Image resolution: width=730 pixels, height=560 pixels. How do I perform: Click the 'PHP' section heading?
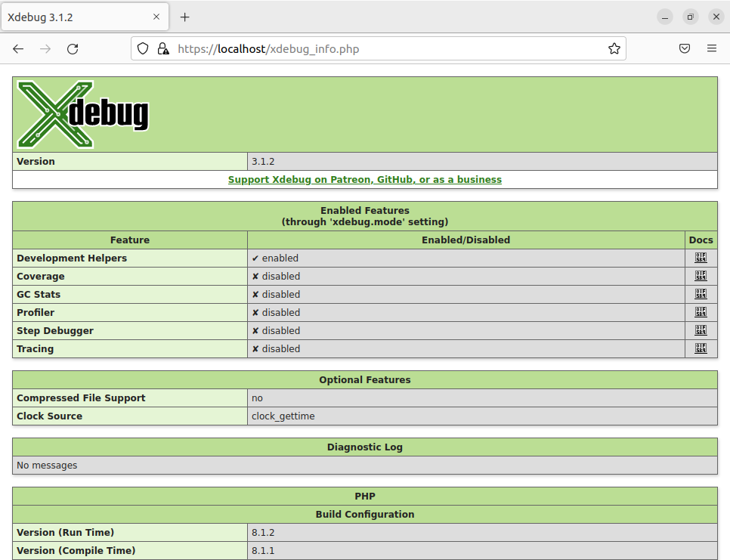[x=365, y=497]
